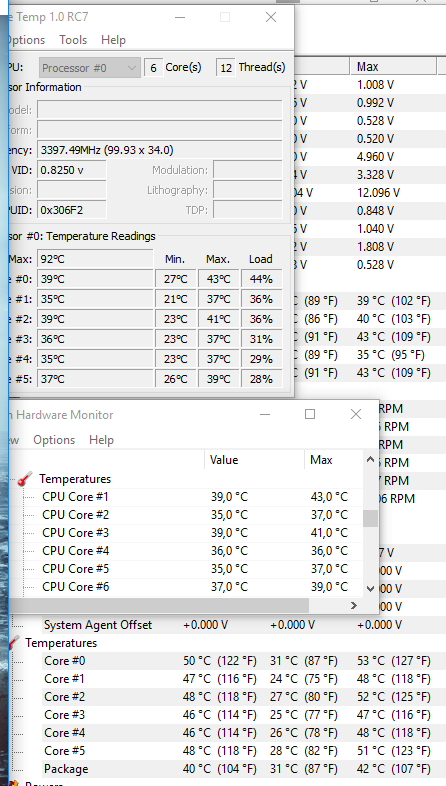This screenshot has height=786, width=446.
Task: Click the Max column header in Hardware Monitor
Action: 333,460
